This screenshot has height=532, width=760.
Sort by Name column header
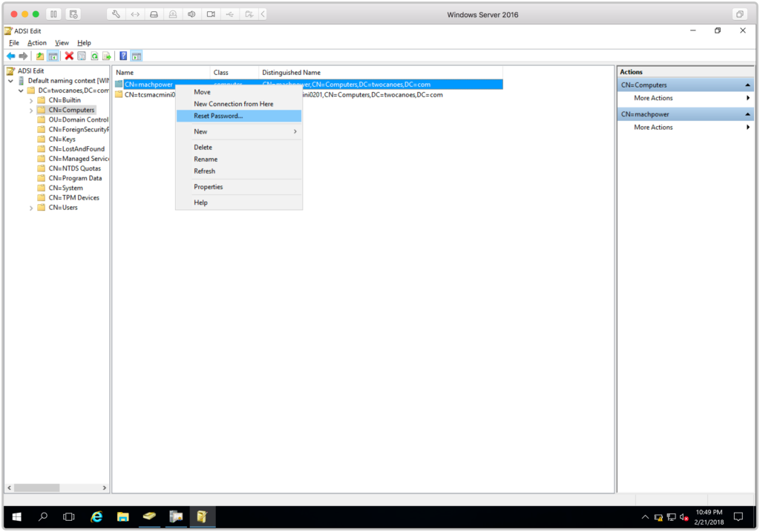(161, 73)
